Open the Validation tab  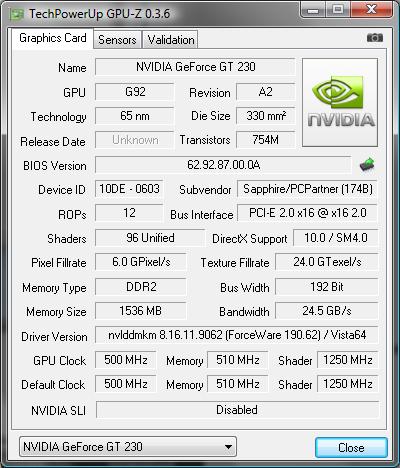pyautogui.click(x=171, y=40)
